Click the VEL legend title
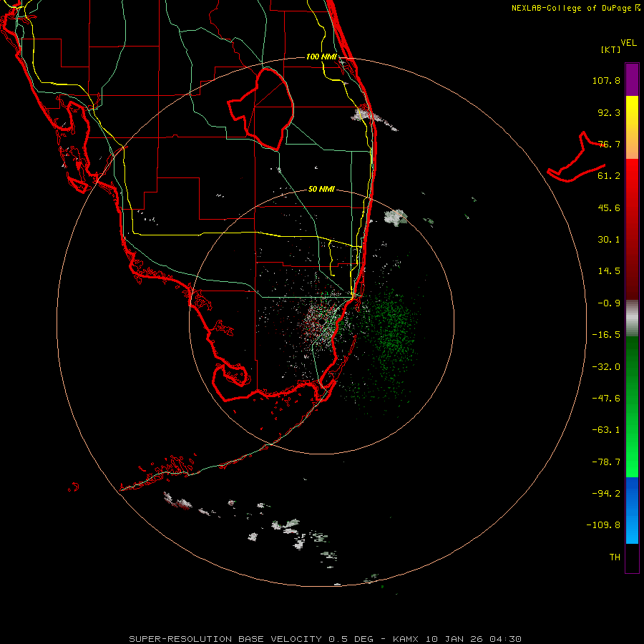Screen dimensions: 644x644 (628, 43)
